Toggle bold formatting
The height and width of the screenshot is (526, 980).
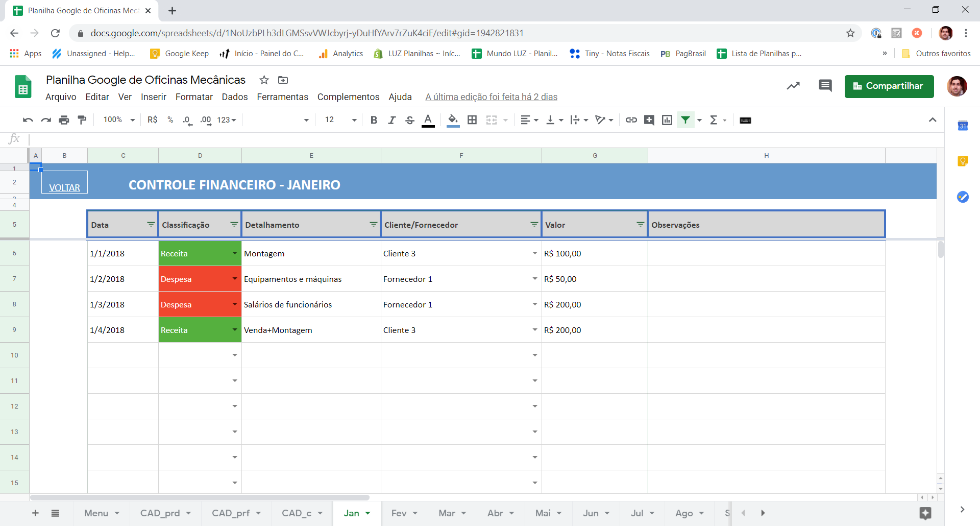pyautogui.click(x=374, y=120)
